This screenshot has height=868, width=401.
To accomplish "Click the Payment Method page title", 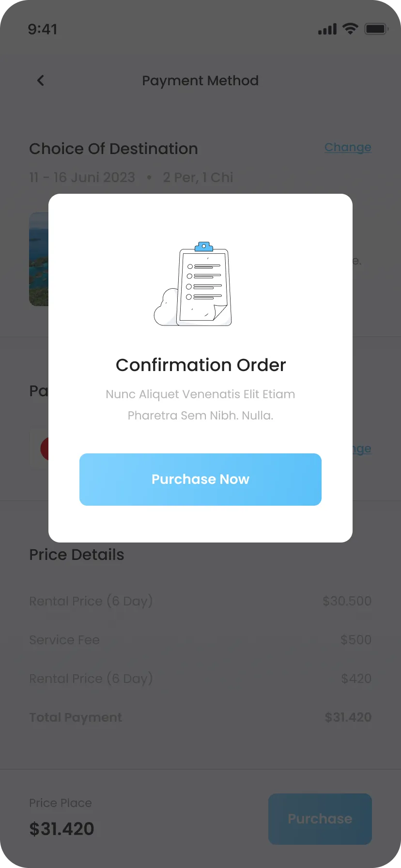I will (x=200, y=80).
